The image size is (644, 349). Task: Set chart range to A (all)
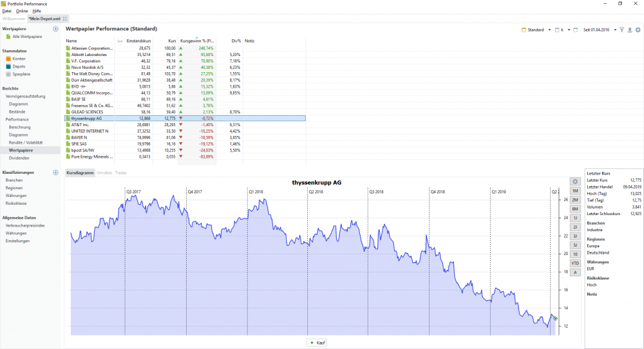575,272
